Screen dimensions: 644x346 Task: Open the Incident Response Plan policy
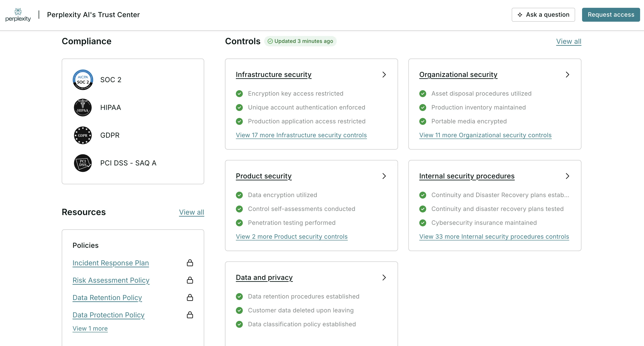111,263
